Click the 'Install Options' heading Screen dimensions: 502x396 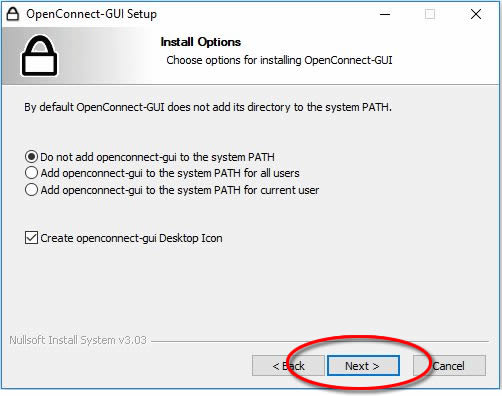click(x=201, y=42)
